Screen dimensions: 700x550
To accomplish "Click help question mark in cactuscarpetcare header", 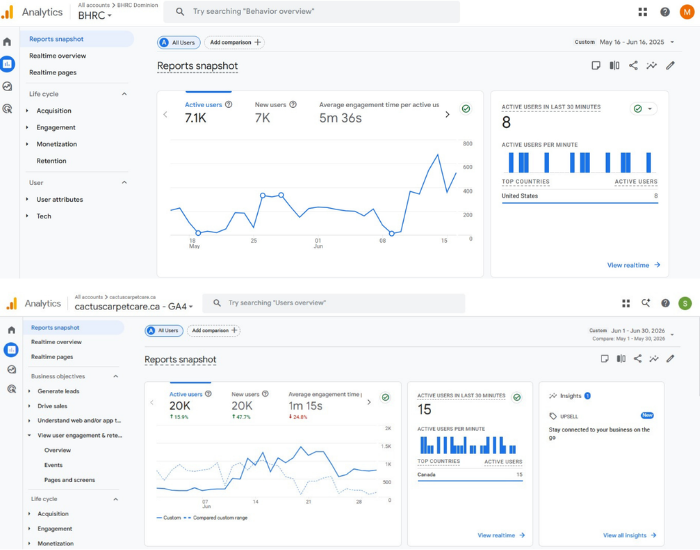I will coord(665,303).
